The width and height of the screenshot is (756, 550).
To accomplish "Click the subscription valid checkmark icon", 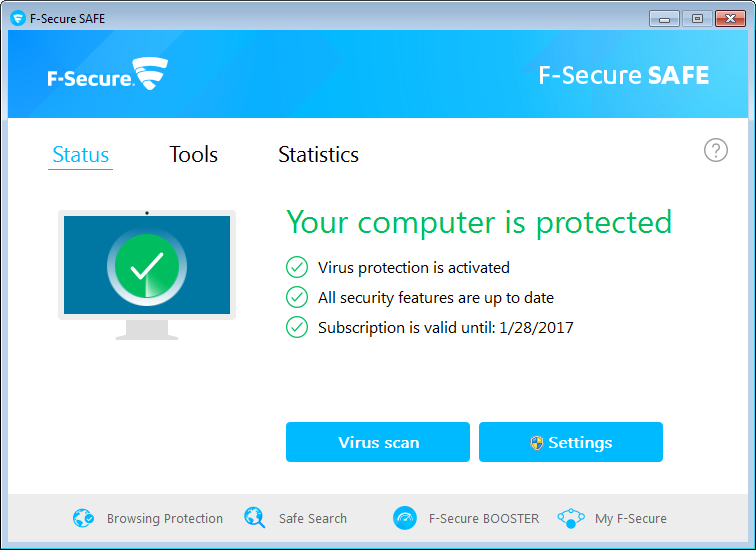I will pyautogui.click(x=297, y=327).
